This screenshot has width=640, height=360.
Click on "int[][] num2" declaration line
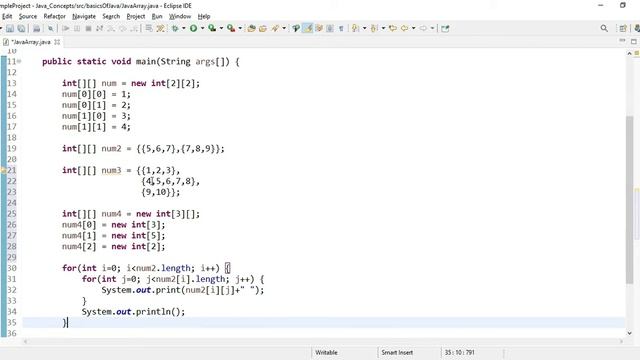[143, 149]
